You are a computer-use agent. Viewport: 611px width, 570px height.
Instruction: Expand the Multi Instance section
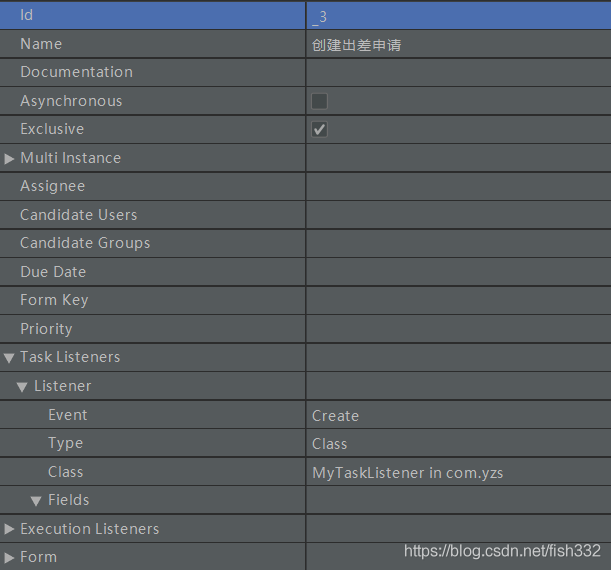(10, 158)
